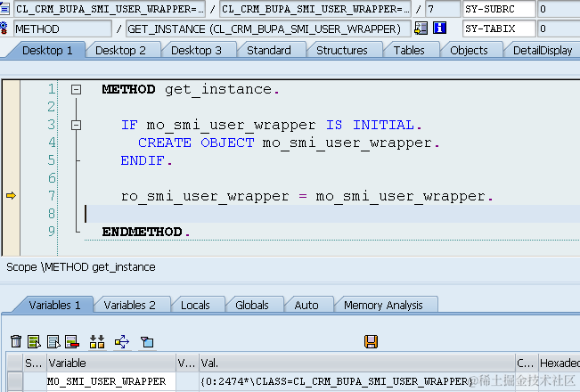
Task: Click the green select-all rows icon
Action: (34, 341)
